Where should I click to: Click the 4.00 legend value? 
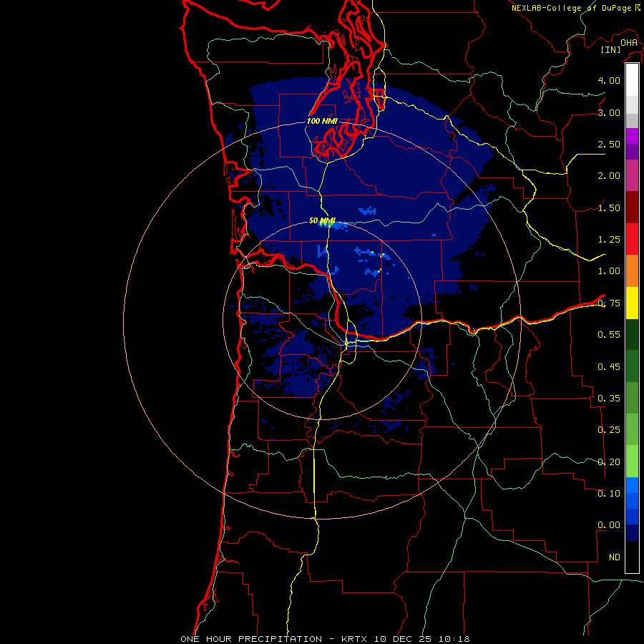coord(609,80)
